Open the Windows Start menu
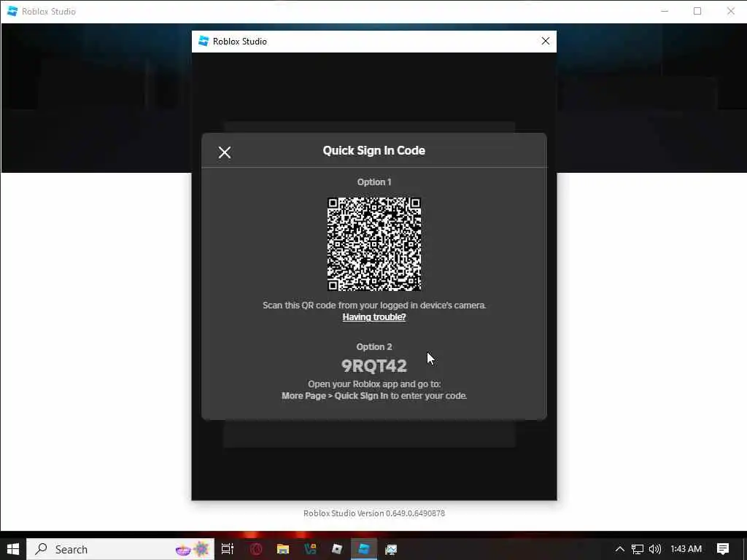Viewport: 747px width, 560px height. pos(13,549)
